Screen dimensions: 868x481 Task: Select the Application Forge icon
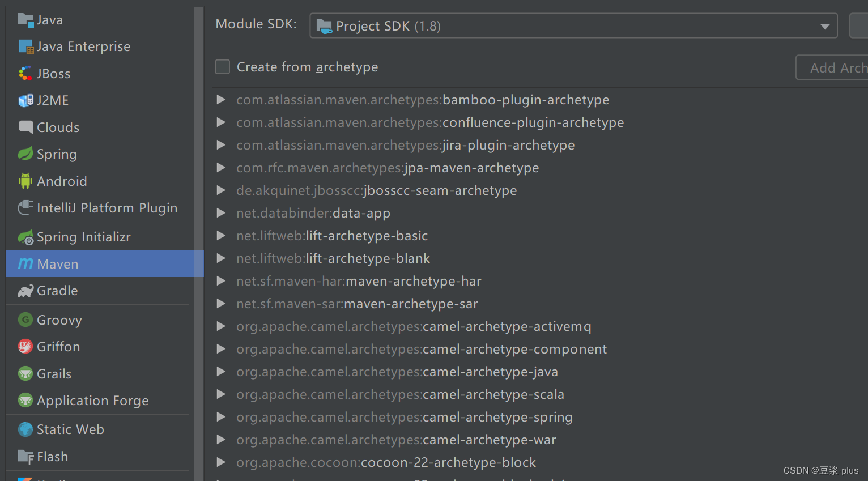click(x=25, y=401)
